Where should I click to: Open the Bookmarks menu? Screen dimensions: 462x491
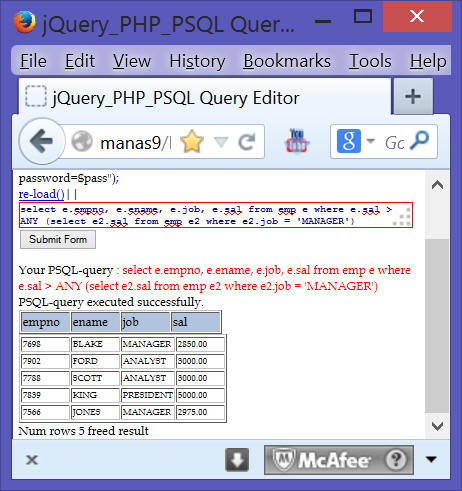pos(287,61)
